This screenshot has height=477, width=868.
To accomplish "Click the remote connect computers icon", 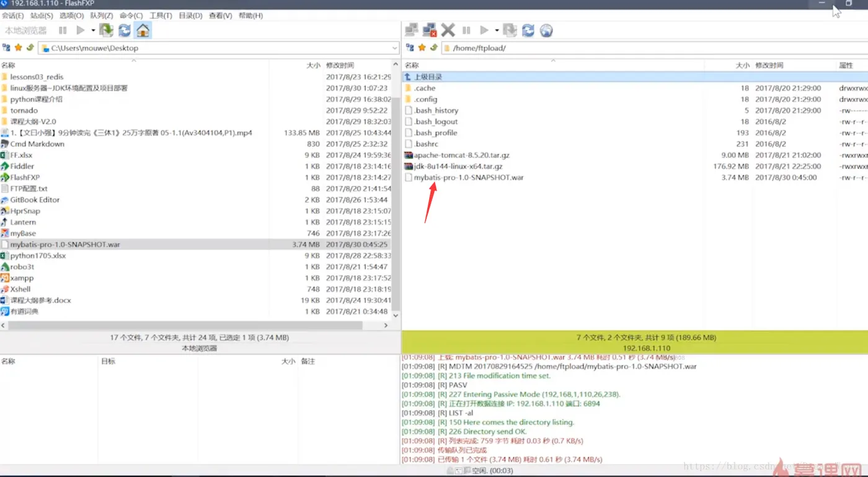I will tap(411, 30).
